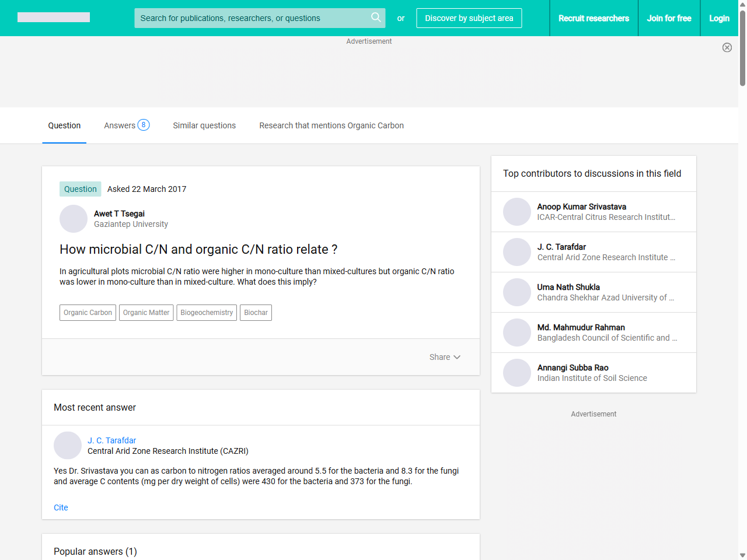Open the Similar questions tab
The image size is (747, 560).
(204, 125)
